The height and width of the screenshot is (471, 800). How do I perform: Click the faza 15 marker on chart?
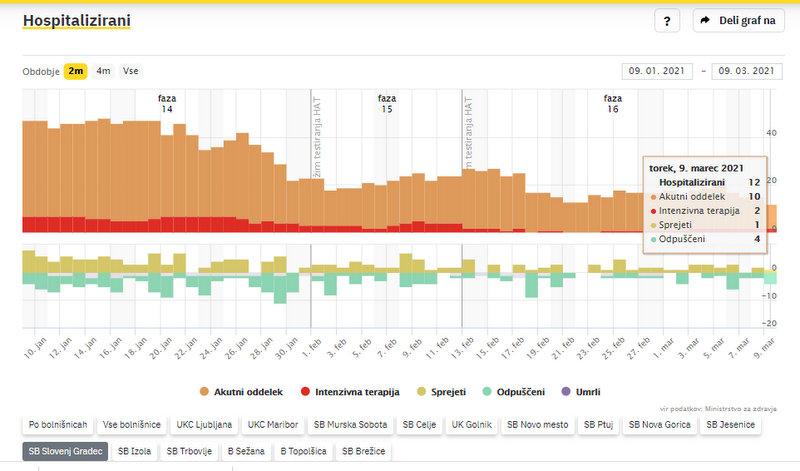point(386,103)
